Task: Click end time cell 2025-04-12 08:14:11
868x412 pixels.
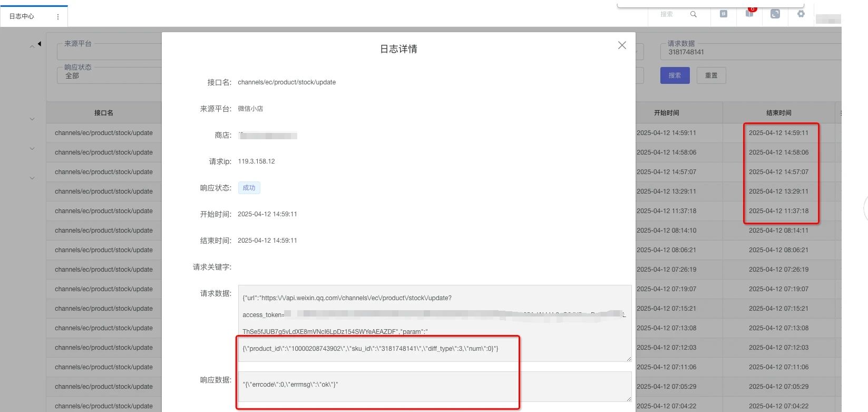Action: (778, 231)
